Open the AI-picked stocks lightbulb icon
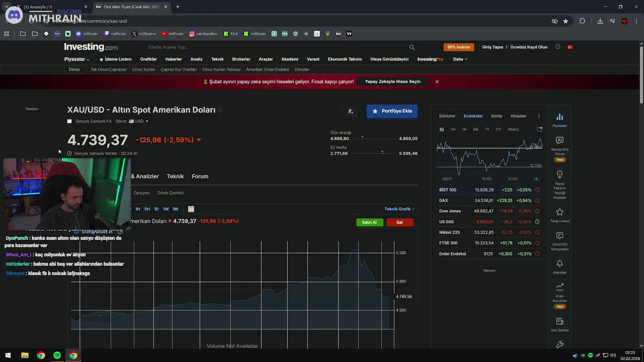Viewport: 644px width, 362px height. 559,174
